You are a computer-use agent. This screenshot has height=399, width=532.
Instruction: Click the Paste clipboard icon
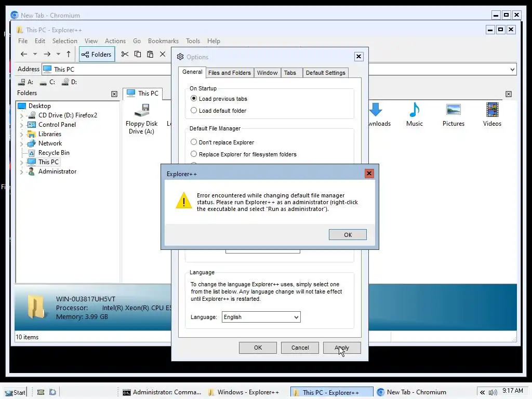point(150,54)
